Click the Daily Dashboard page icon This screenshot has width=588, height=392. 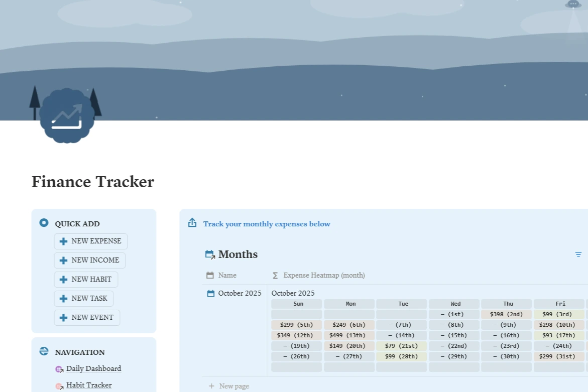coord(59,369)
